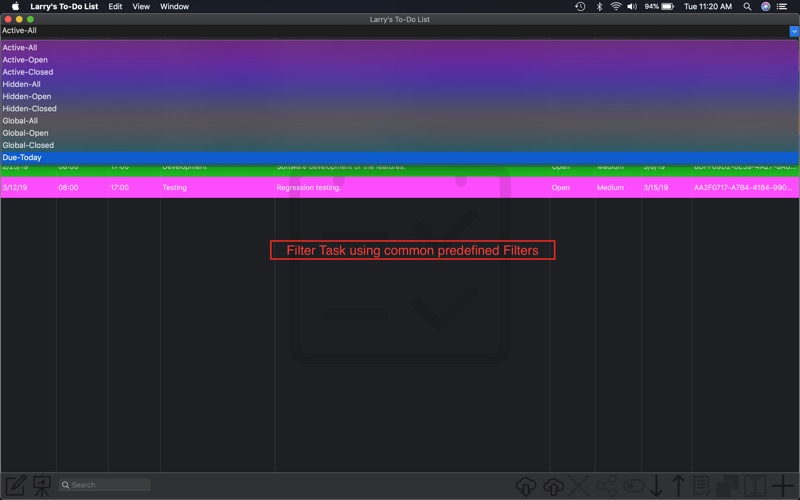
Task: Click the AA2F0717 identifier cell
Action: point(745,187)
